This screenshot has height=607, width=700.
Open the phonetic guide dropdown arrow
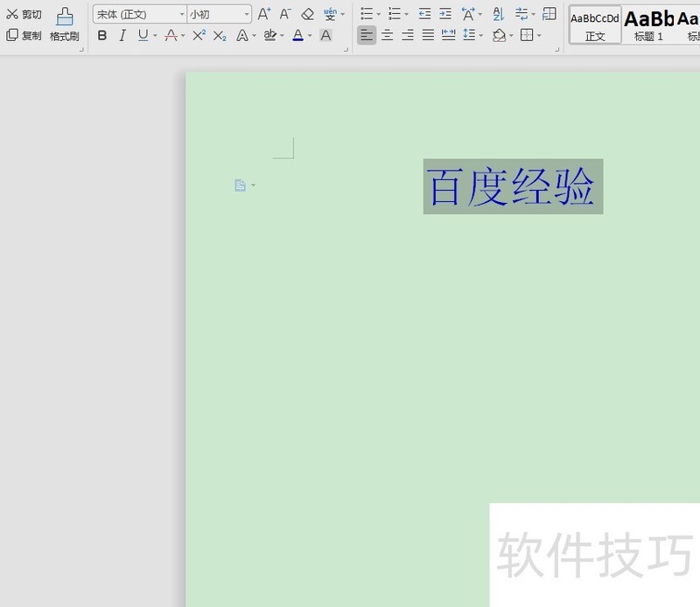(343, 14)
